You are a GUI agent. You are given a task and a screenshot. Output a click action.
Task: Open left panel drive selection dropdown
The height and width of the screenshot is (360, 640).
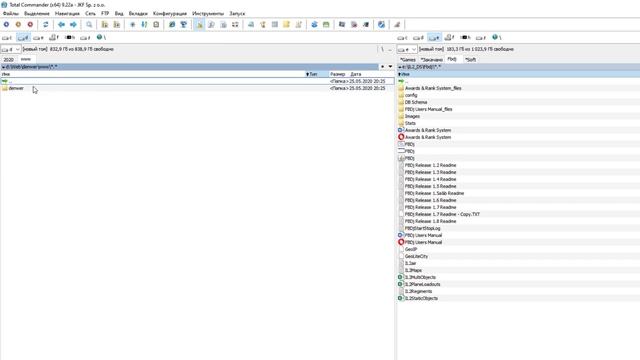click(11, 49)
